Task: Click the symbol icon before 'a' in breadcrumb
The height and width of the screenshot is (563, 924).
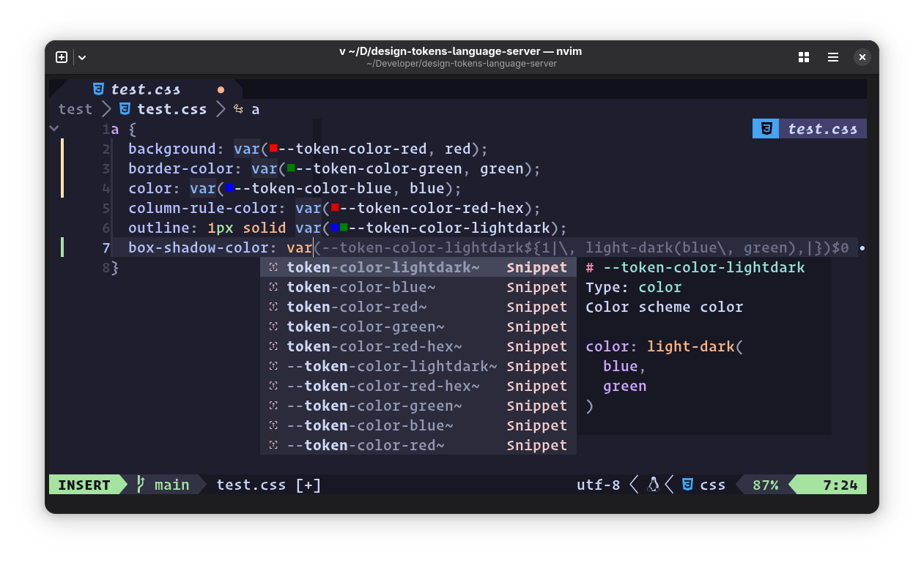Action: click(237, 108)
